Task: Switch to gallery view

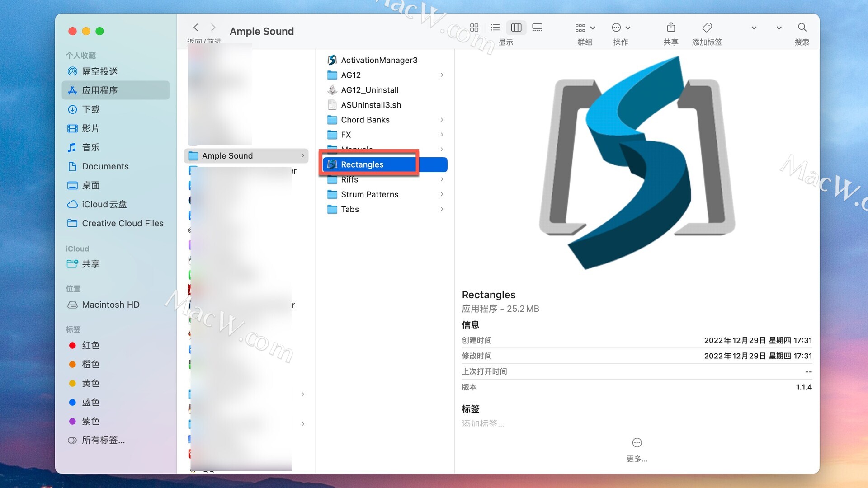Action: (x=537, y=28)
